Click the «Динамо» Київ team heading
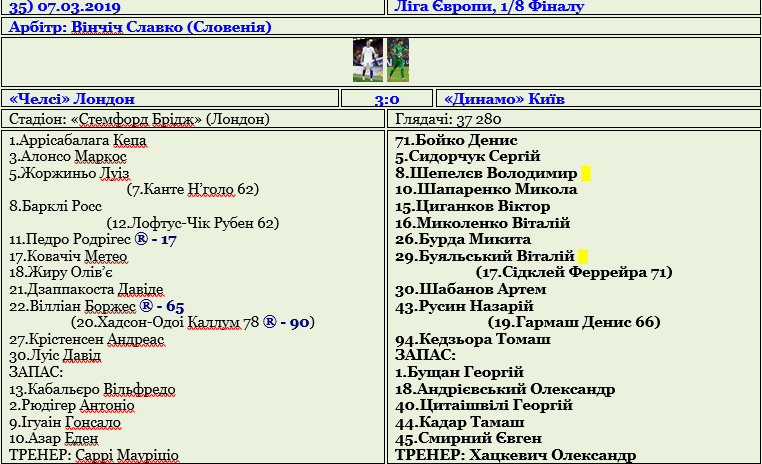Viewport: 762px width, 464px height. tap(504, 99)
